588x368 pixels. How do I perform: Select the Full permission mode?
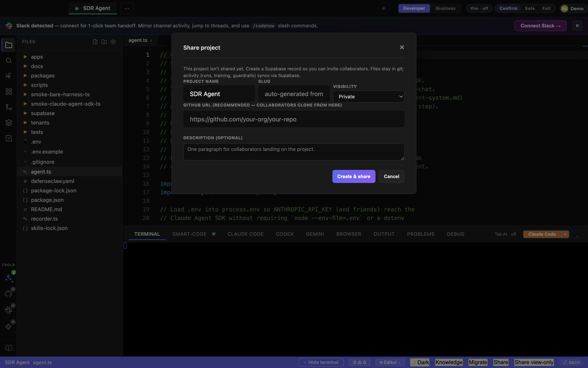point(546,8)
